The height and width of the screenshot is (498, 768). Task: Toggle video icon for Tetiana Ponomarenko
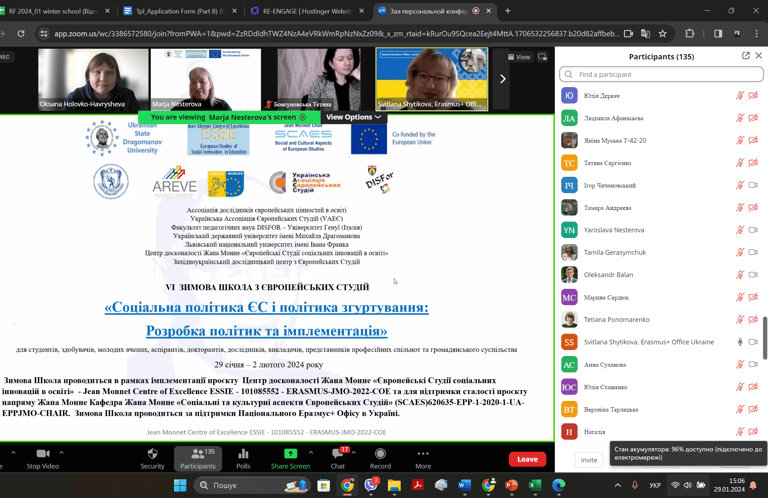click(753, 319)
